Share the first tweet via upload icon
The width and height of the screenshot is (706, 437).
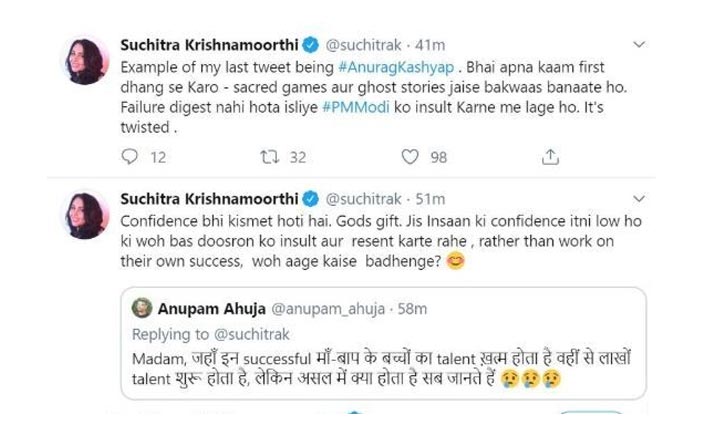pyautogui.click(x=550, y=157)
